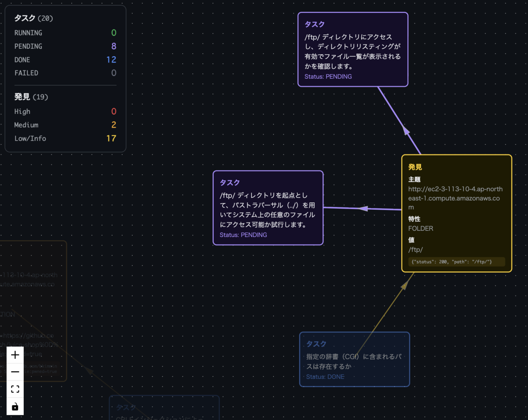Click Status: DONE on the CGI task
Image resolution: width=528 pixels, height=420 pixels.
(326, 377)
